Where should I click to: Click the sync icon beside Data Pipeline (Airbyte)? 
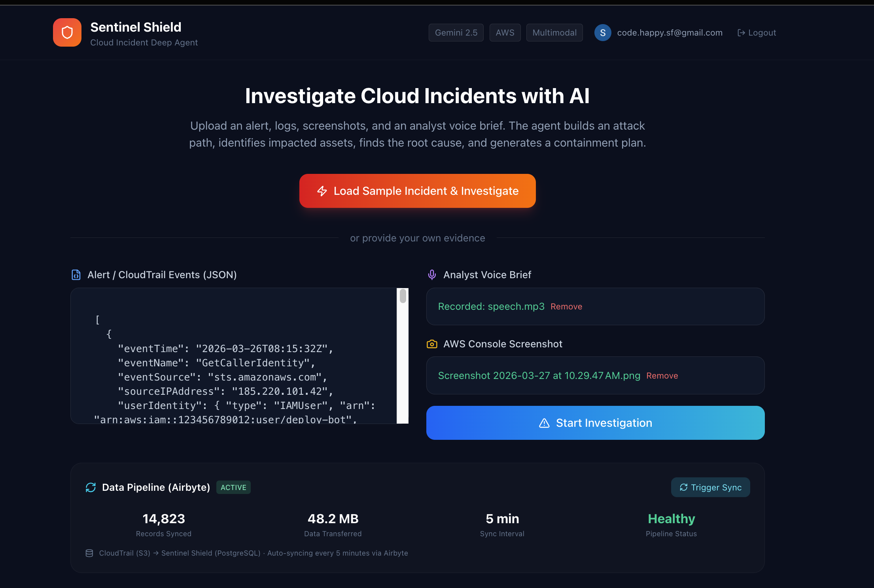click(91, 487)
